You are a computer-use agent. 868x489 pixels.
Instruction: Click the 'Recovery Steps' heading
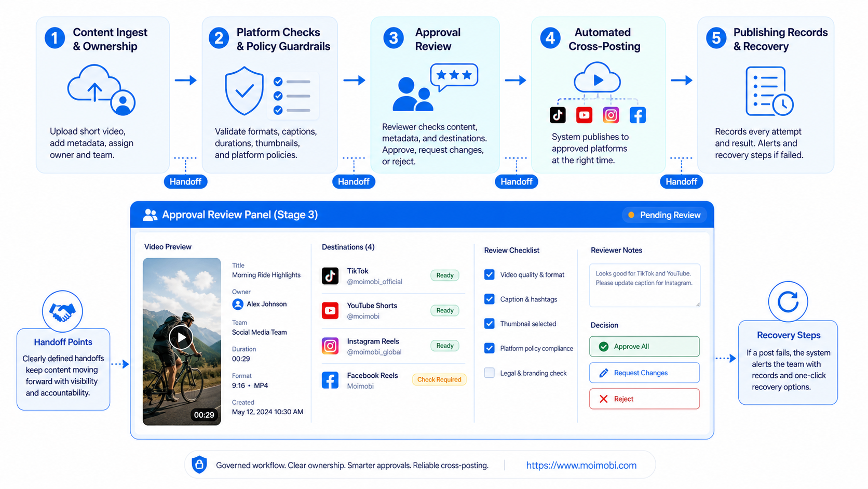click(789, 335)
